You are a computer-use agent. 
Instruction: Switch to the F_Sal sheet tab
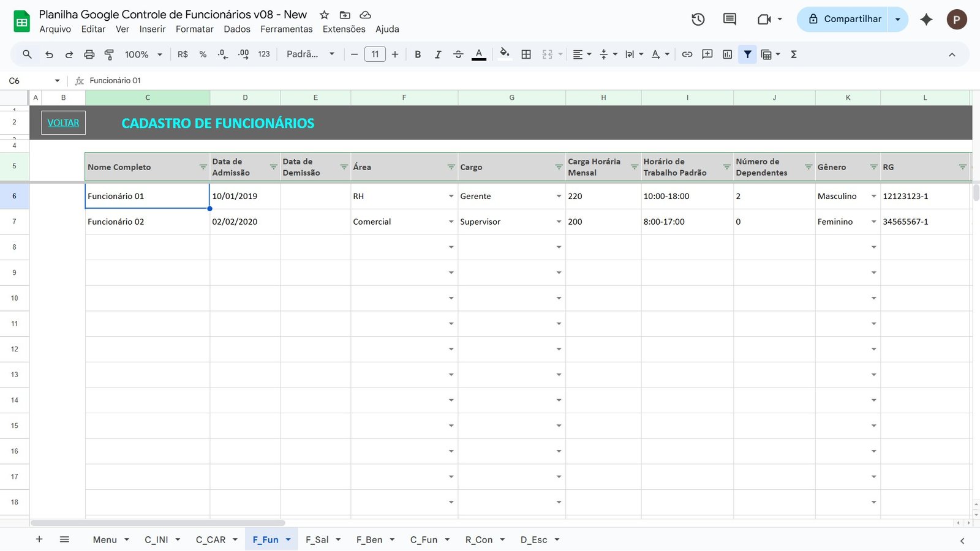tap(317, 539)
